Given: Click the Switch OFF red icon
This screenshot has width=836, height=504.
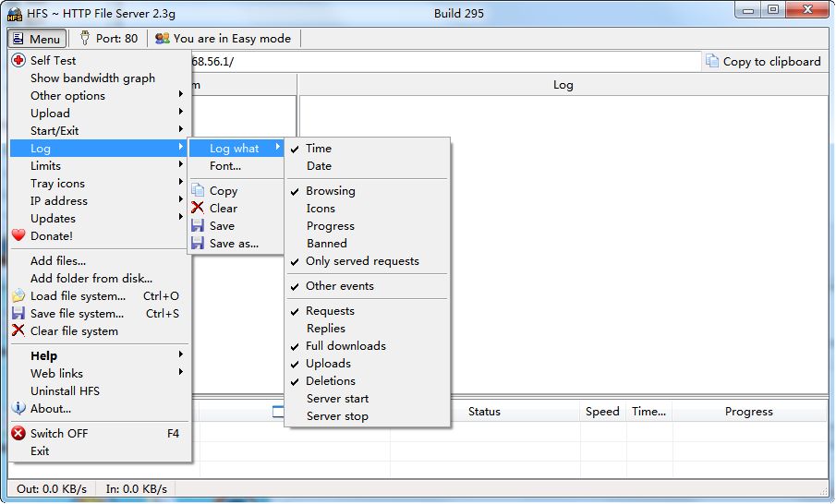Looking at the screenshot, I should [18, 434].
